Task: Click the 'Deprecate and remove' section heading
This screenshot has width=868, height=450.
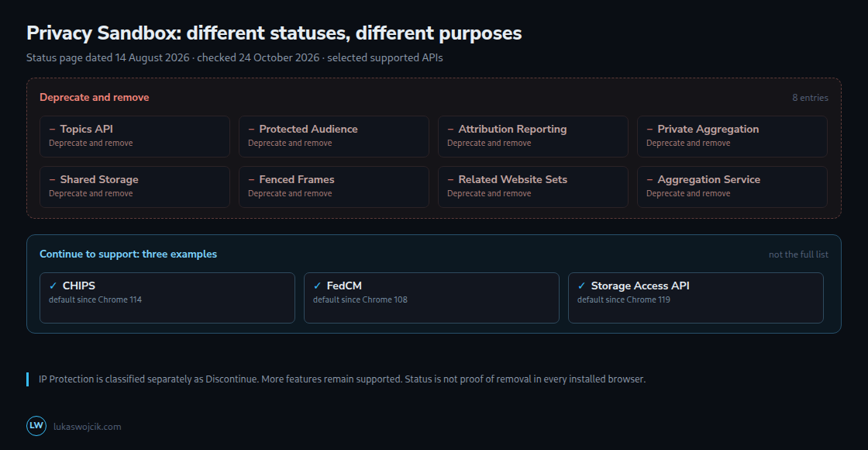Action: [94, 98]
